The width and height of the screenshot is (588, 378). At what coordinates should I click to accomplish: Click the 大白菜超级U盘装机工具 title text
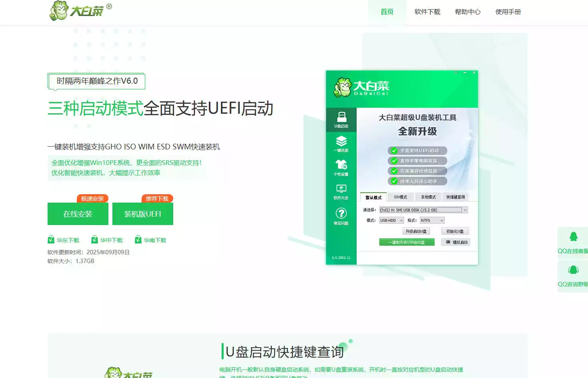418,117
